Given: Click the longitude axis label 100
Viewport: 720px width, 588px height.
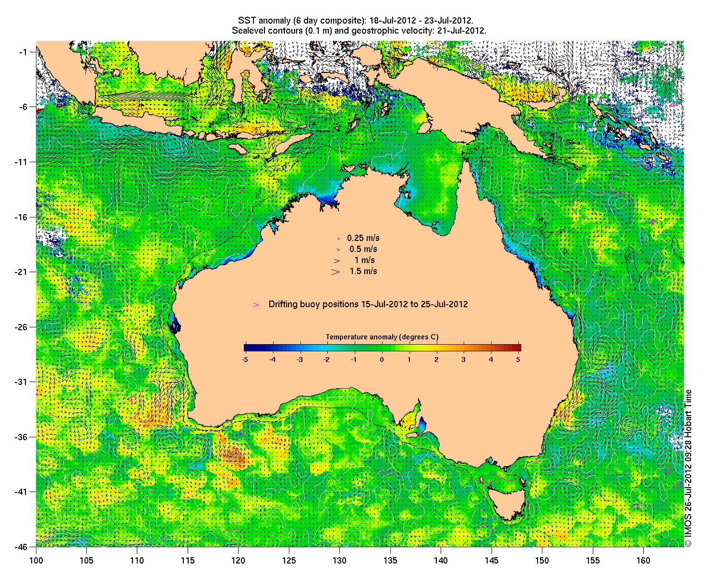Looking at the screenshot, I should pos(36,561).
